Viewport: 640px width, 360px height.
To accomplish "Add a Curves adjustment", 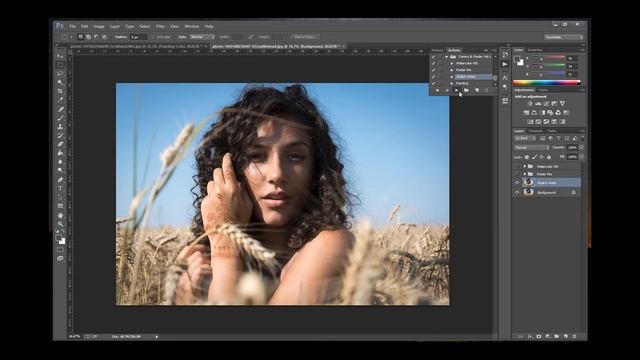I will tap(546, 104).
